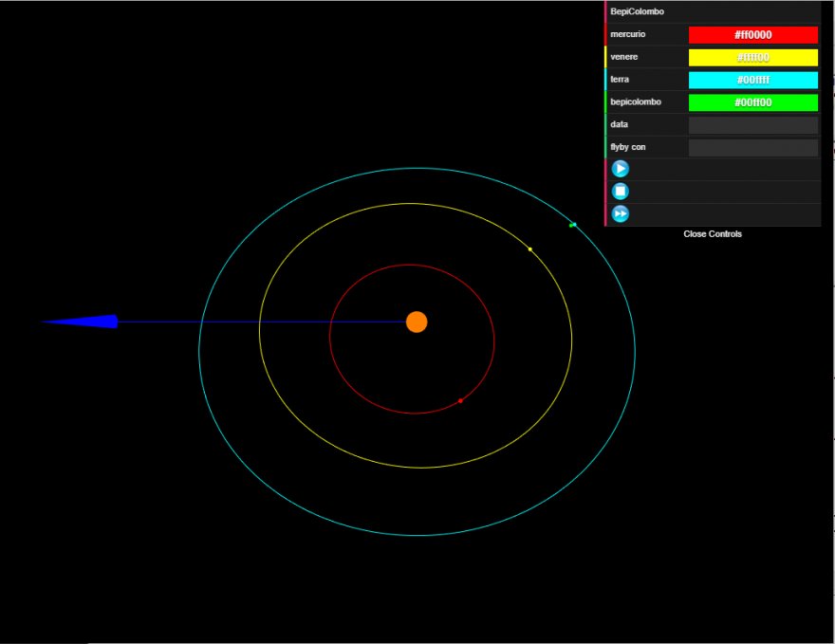Viewport: 835px width, 644px height.
Task: Open the yellow venere color swatch
Action: [752, 58]
